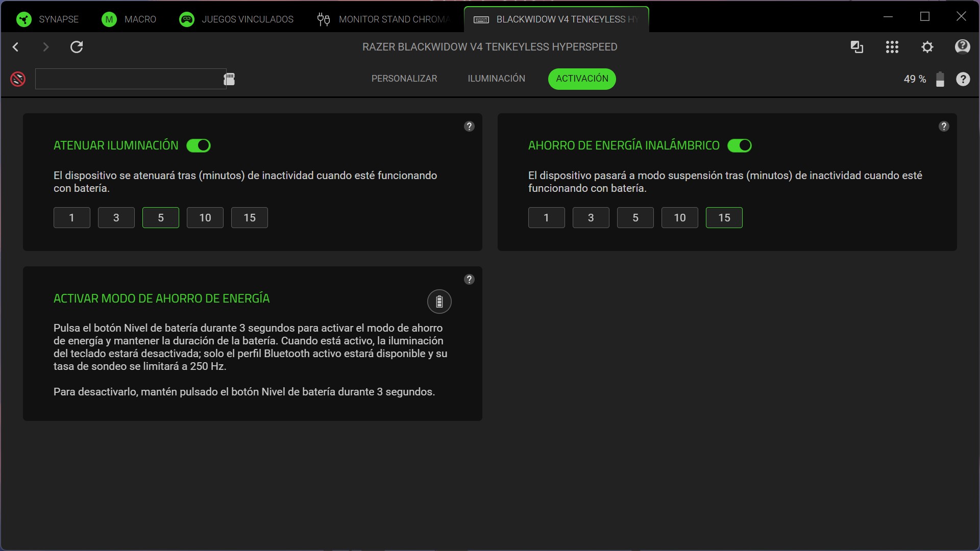Click the Atenuar Iluminación heading
The width and height of the screenshot is (980, 551).
coord(116,145)
